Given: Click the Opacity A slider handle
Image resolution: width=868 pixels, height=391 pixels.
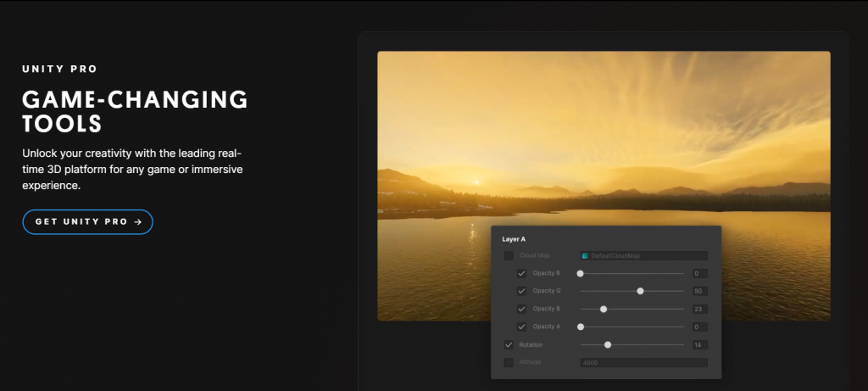Looking at the screenshot, I should click(x=581, y=327).
